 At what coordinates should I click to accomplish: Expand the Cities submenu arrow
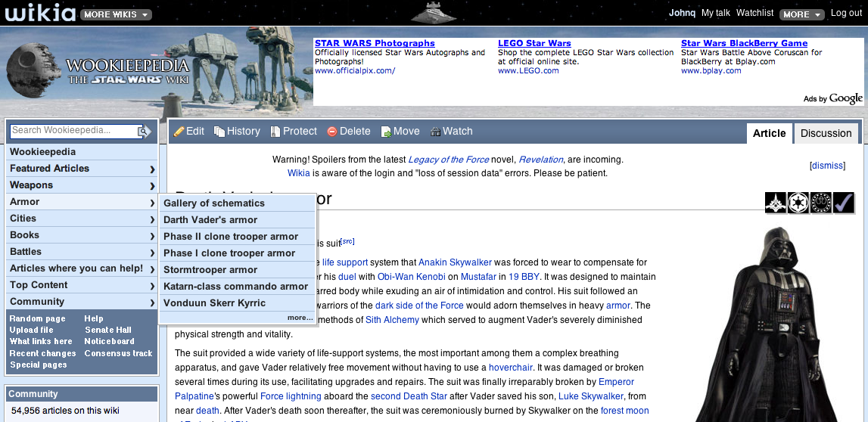tap(151, 219)
